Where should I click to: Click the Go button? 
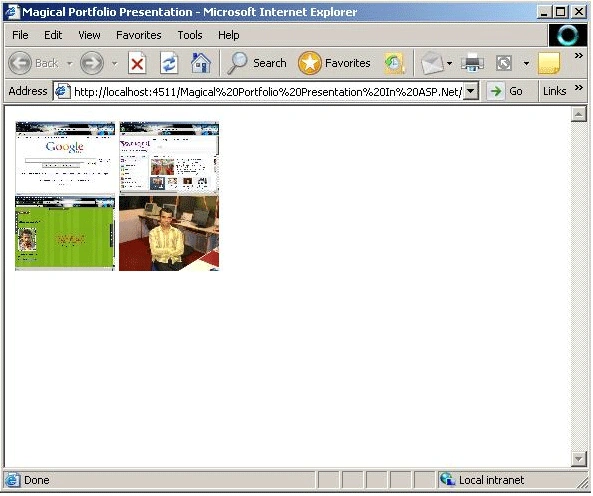(x=506, y=91)
